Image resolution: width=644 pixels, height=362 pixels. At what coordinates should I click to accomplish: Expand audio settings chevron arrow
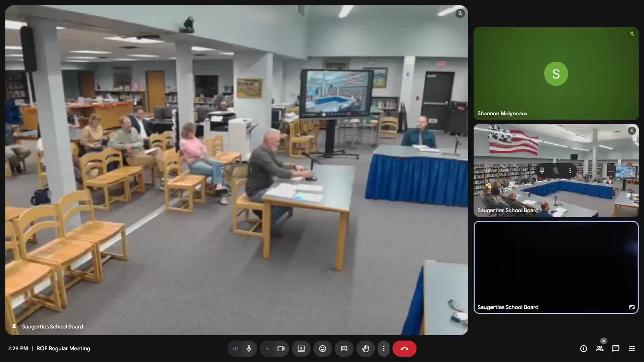point(267,349)
